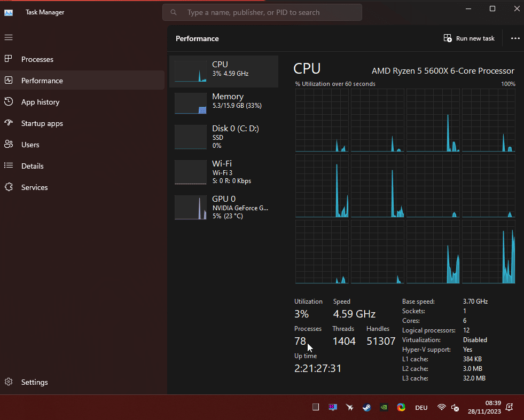This screenshot has width=524, height=420.
Task: Navigate to the Details page
Action: point(82,166)
